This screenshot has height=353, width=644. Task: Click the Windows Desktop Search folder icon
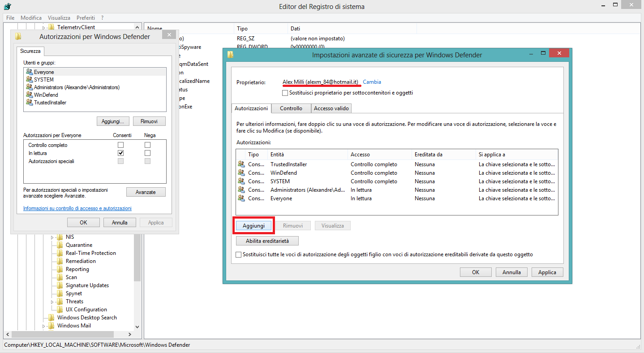click(x=52, y=318)
